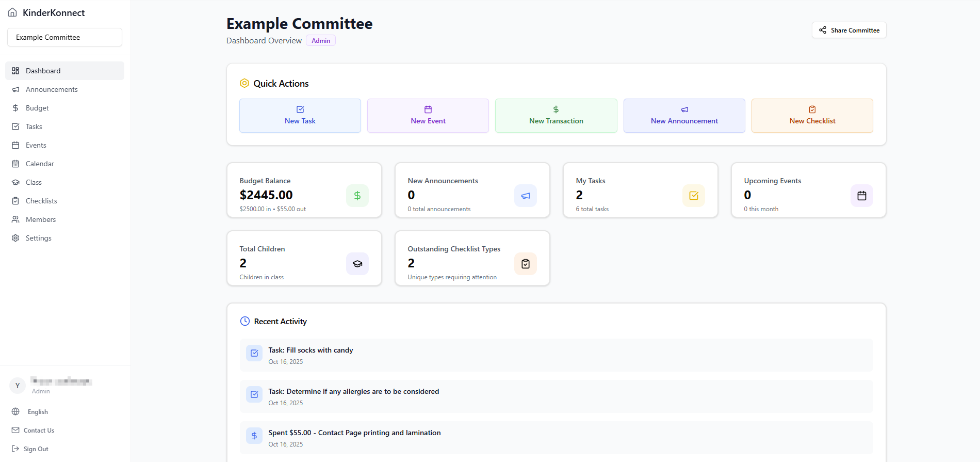Click the task icon beside Fill socks with candy
Viewport: 980px width, 462px height.
[x=254, y=353]
